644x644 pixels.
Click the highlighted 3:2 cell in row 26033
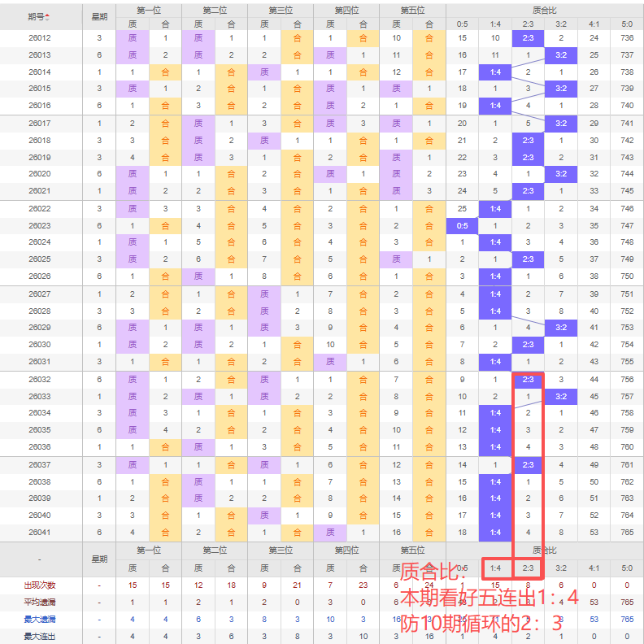coord(561,397)
